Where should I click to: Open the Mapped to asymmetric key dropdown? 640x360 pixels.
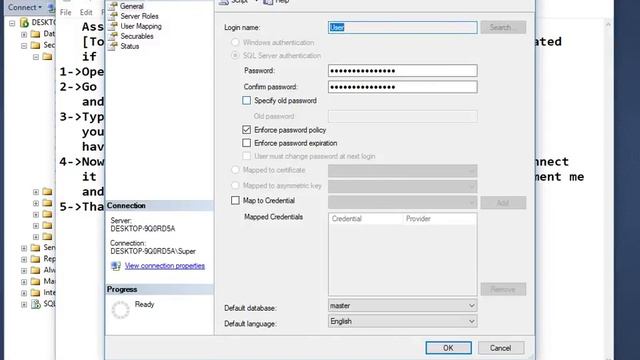coord(402,187)
